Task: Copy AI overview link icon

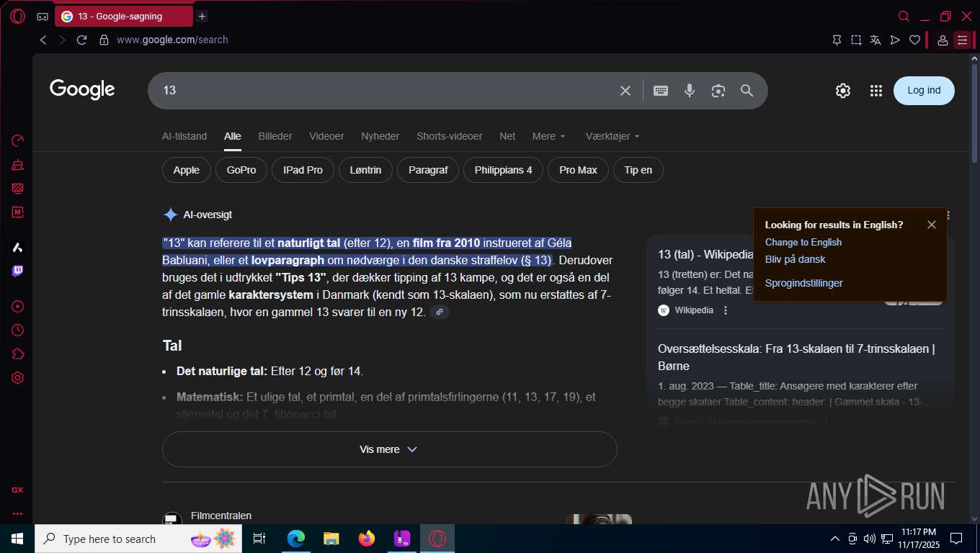Action: [x=440, y=312]
